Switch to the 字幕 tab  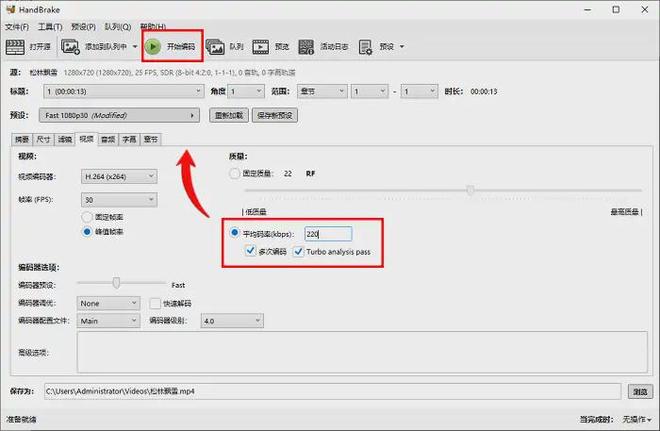click(x=130, y=139)
